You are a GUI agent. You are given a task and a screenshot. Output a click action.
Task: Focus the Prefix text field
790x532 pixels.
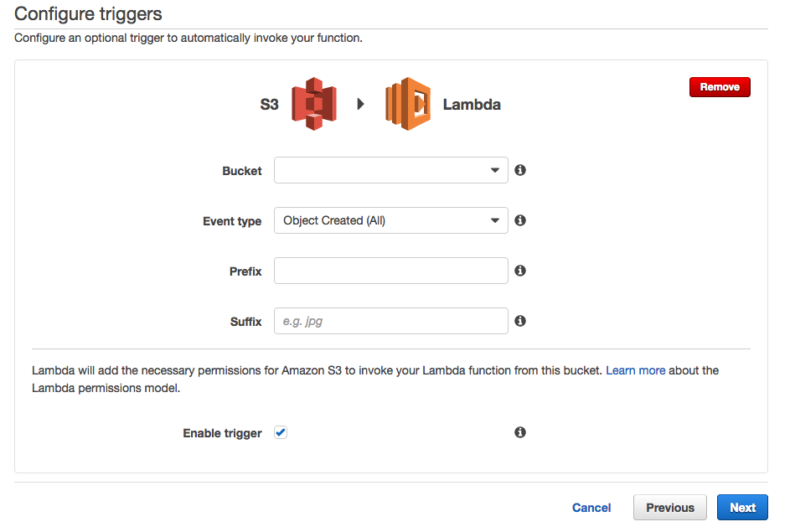[x=390, y=271]
